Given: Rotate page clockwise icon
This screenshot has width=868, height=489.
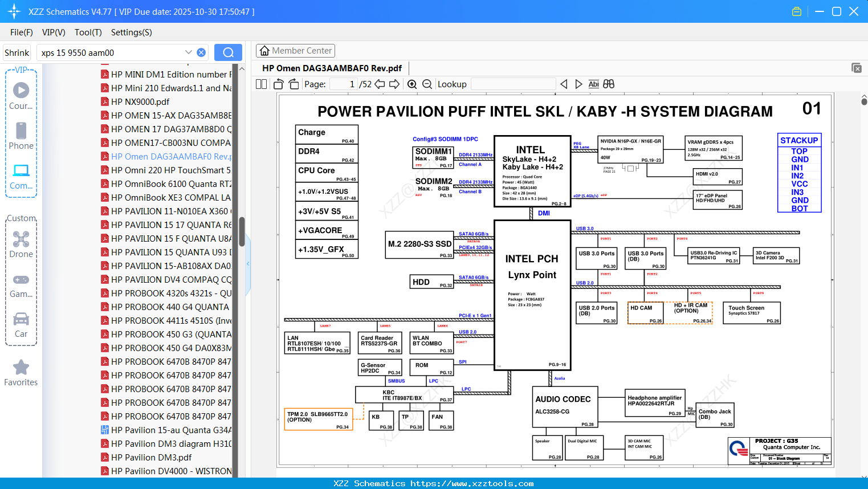Looking at the screenshot, I should [294, 84].
